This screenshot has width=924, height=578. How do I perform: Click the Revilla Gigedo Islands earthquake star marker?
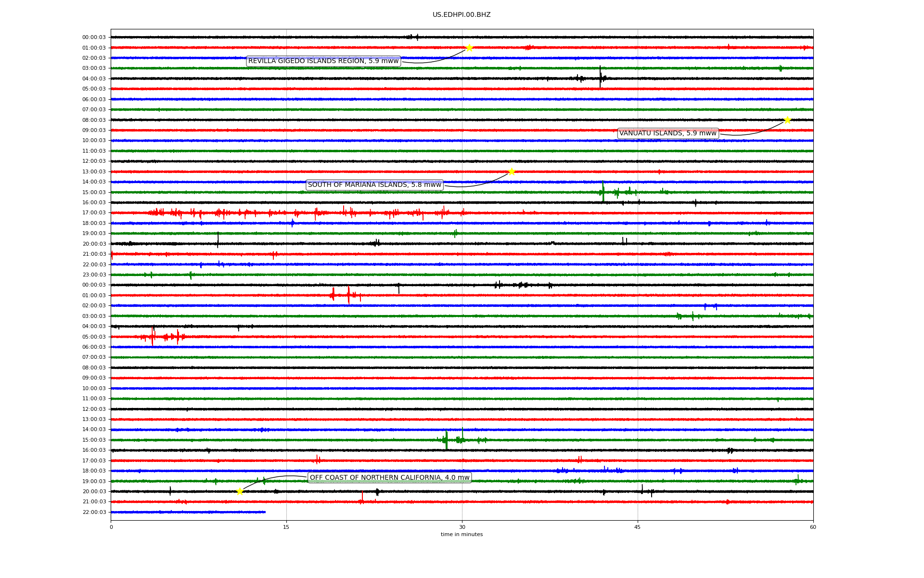(469, 48)
